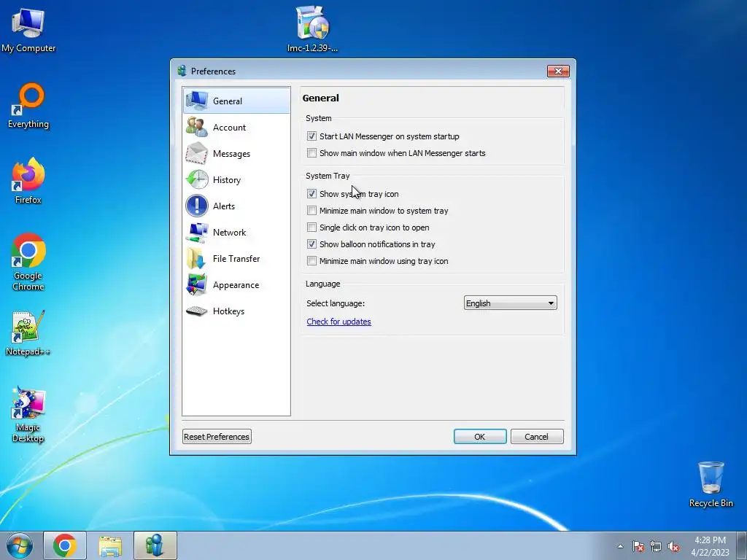Open Chrome from the taskbar
Image resolution: width=747 pixels, height=560 pixels.
pyautogui.click(x=65, y=545)
